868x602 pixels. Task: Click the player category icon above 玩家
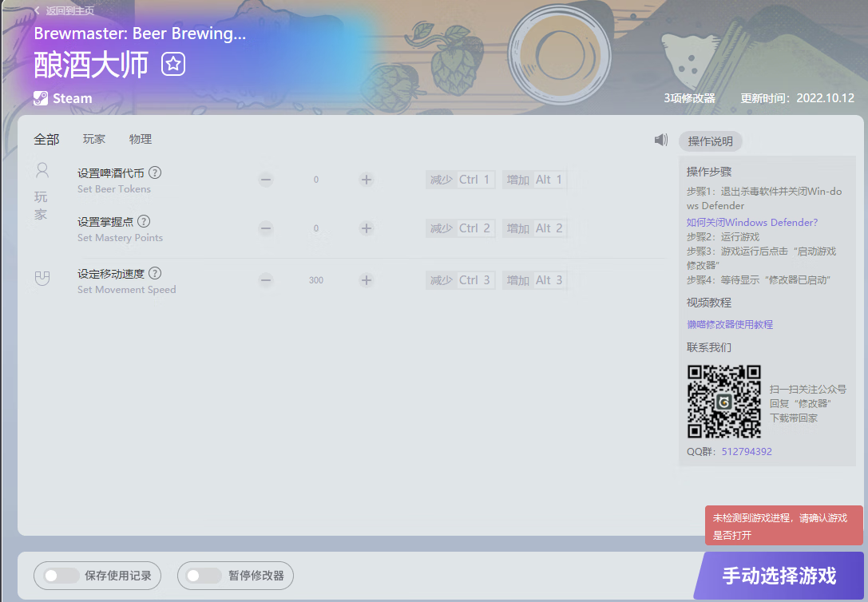coord(42,170)
